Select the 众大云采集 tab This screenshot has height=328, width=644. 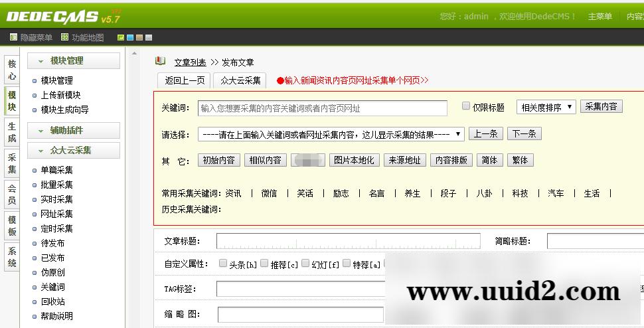pos(240,80)
